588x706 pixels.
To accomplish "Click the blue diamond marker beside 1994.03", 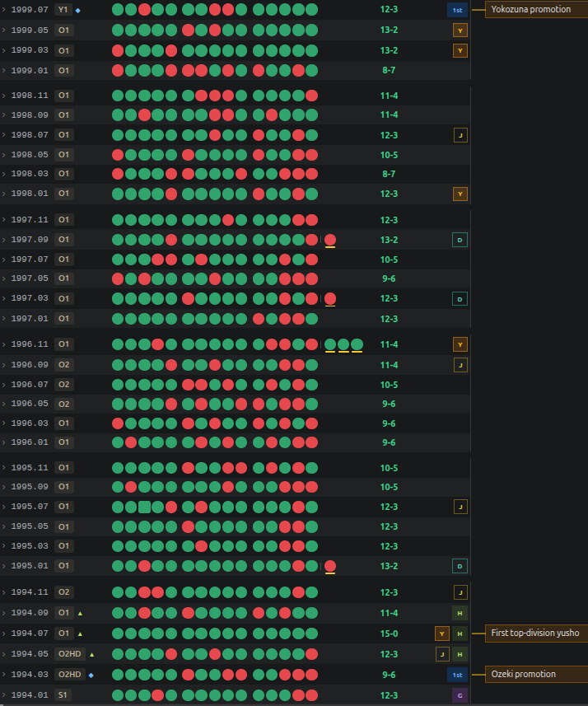I will pos(91,675).
